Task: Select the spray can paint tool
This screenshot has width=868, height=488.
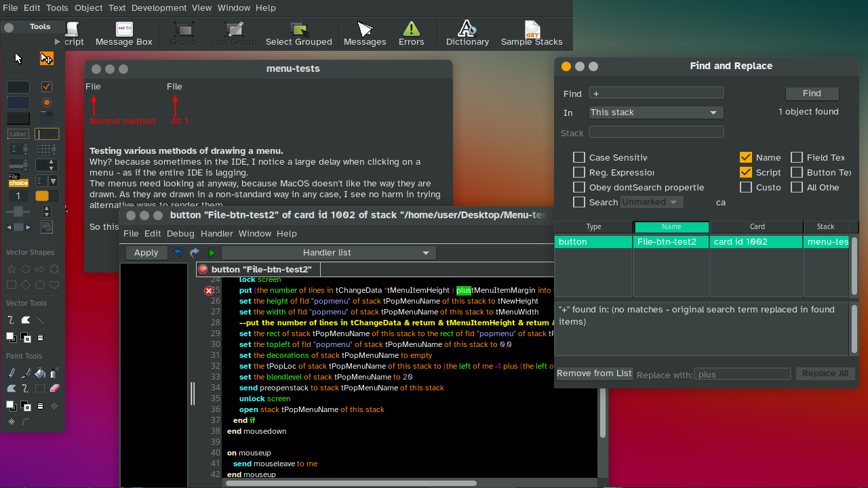Action: (x=54, y=373)
